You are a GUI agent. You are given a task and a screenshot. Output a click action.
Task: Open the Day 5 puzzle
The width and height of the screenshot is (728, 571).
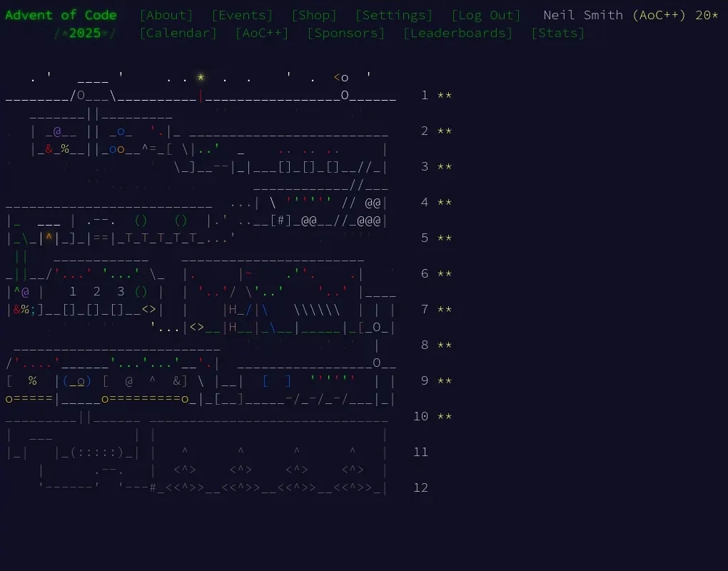click(x=424, y=238)
